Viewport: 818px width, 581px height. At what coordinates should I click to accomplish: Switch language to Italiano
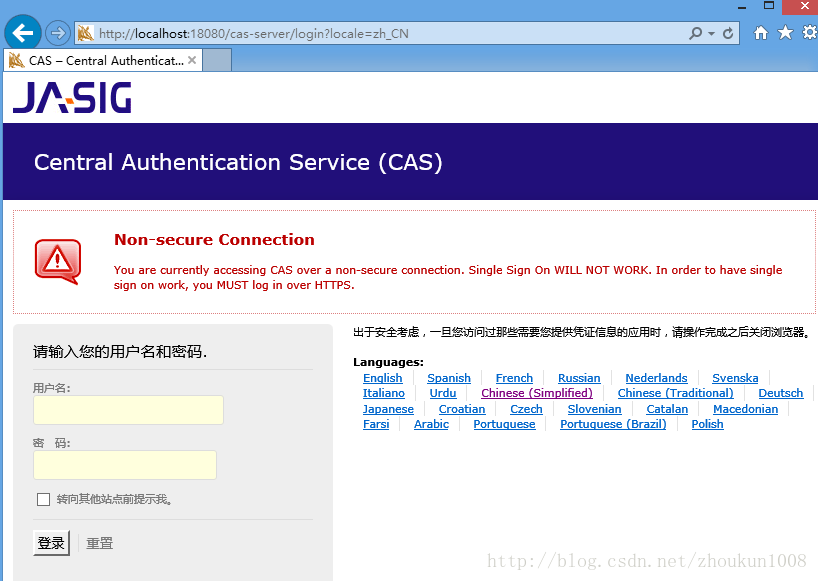[x=383, y=393]
